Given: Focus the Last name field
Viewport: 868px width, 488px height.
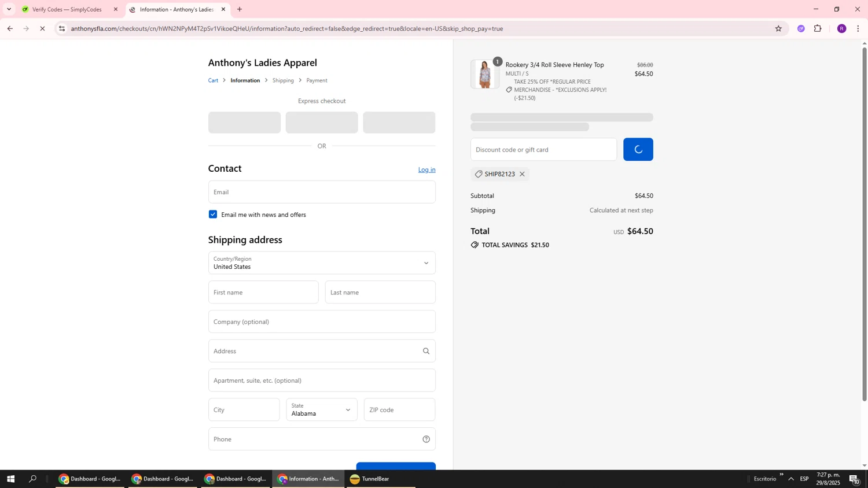Looking at the screenshot, I should click(x=380, y=293).
